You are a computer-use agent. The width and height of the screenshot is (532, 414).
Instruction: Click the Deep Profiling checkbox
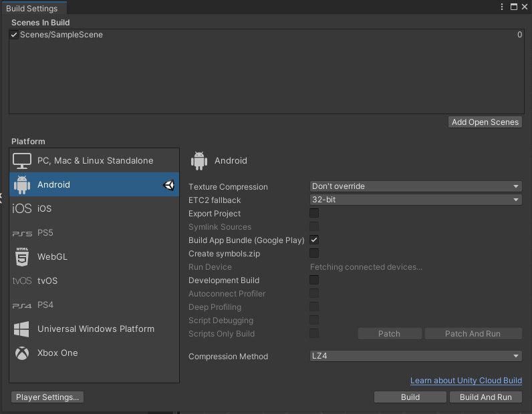click(x=314, y=307)
